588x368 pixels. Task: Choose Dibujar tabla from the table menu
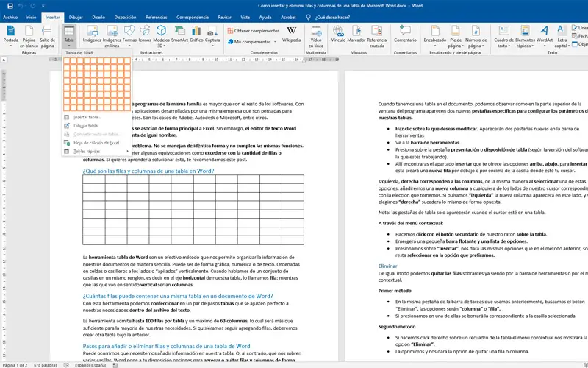coord(85,126)
